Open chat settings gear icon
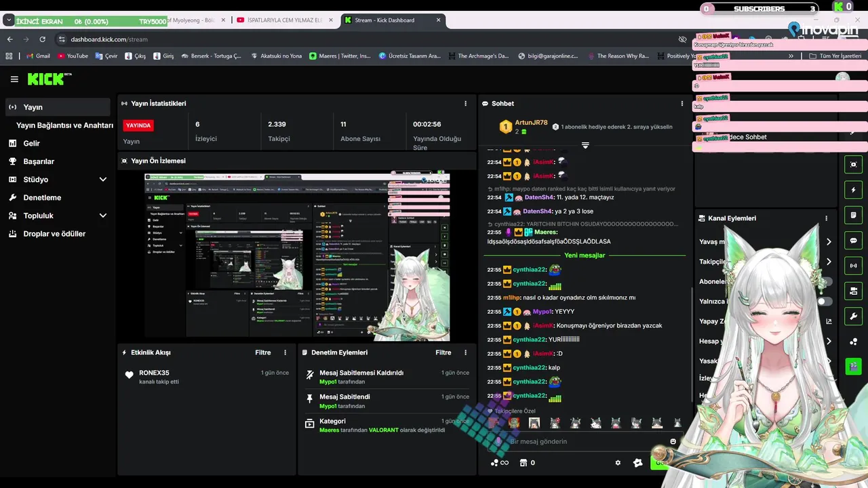 (x=618, y=463)
